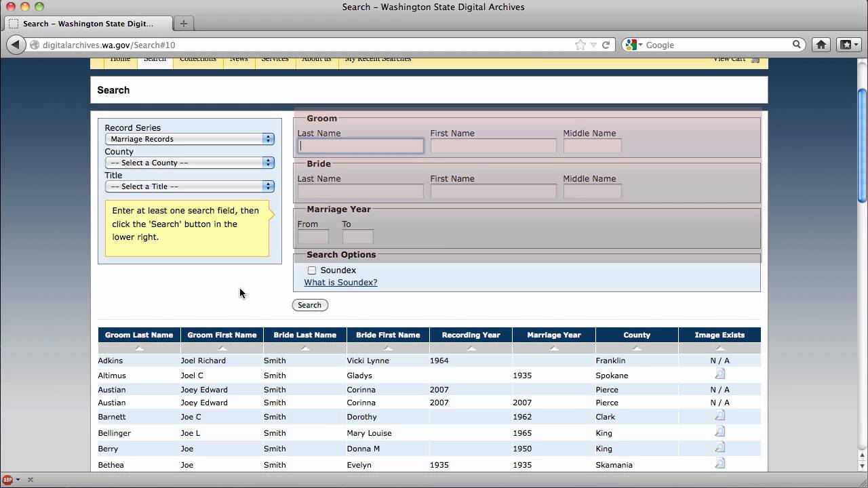Image resolution: width=868 pixels, height=488 pixels.
Task: Open the County selection dropdown
Action: click(x=189, y=163)
